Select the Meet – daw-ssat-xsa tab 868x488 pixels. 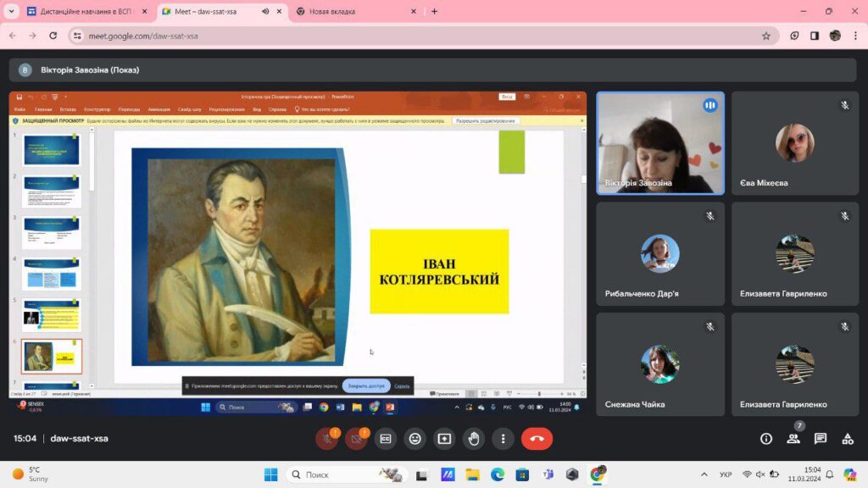(221, 11)
